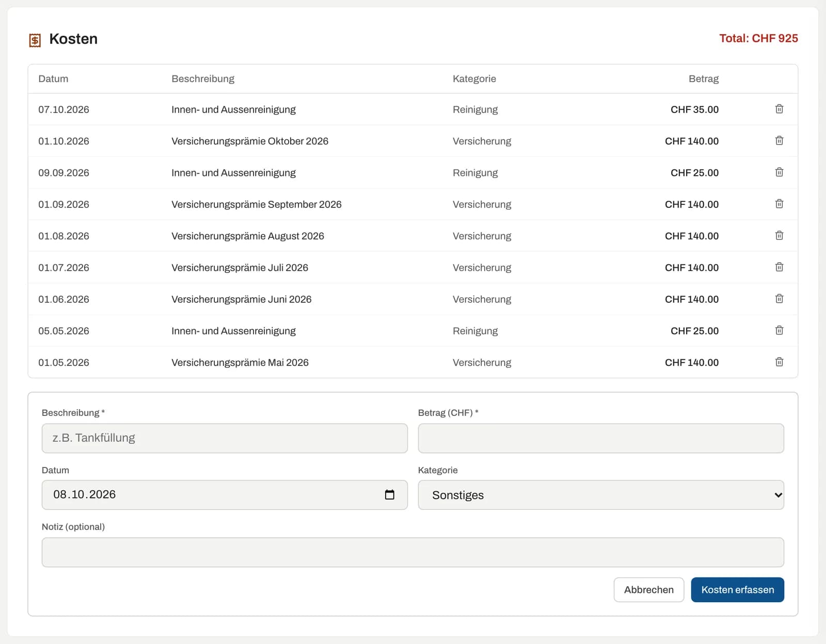Select the date cell 01.10.2026
Screen dimensions: 826x644
coord(63,141)
